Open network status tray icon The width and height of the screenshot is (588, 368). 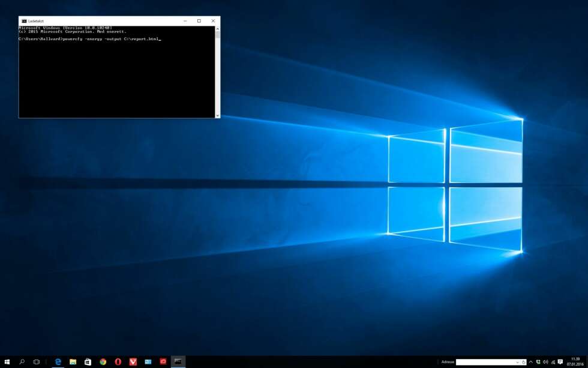point(553,362)
